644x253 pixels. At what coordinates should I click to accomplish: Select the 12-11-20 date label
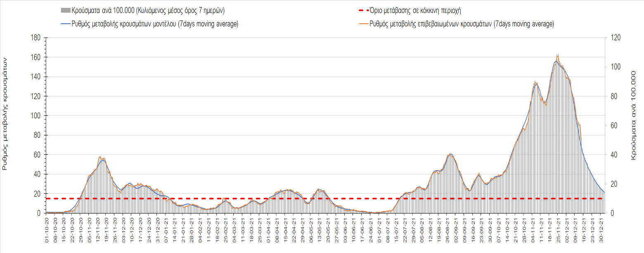click(98, 231)
